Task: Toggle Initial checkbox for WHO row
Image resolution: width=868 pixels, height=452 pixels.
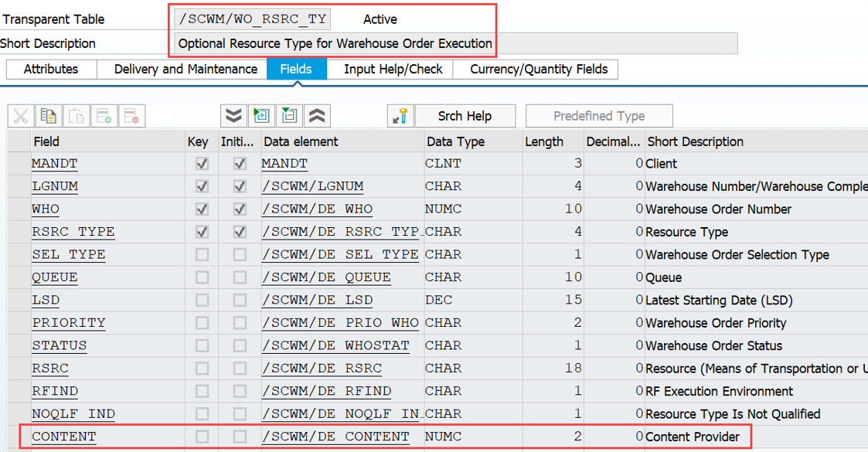Action: [x=240, y=209]
